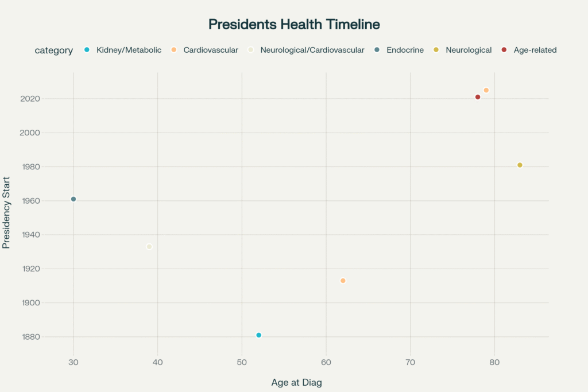Click the pale point at age 39
The image size is (588, 392).
tap(149, 247)
